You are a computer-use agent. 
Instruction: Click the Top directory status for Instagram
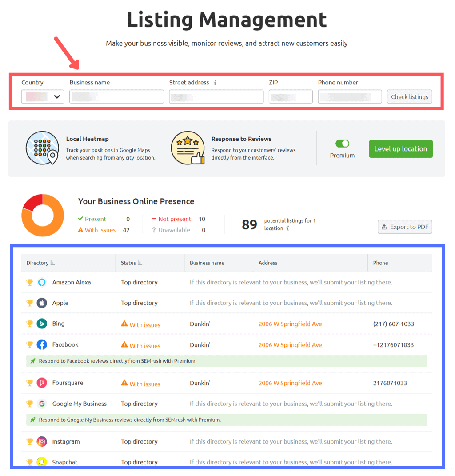(140, 441)
